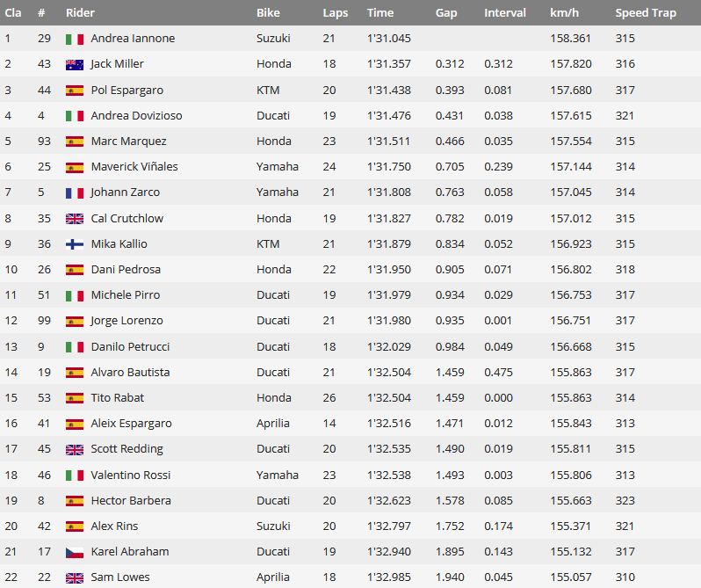Click the Spanish flag beside Marc Marquez
The image size is (701, 588).
coord(74,142)
